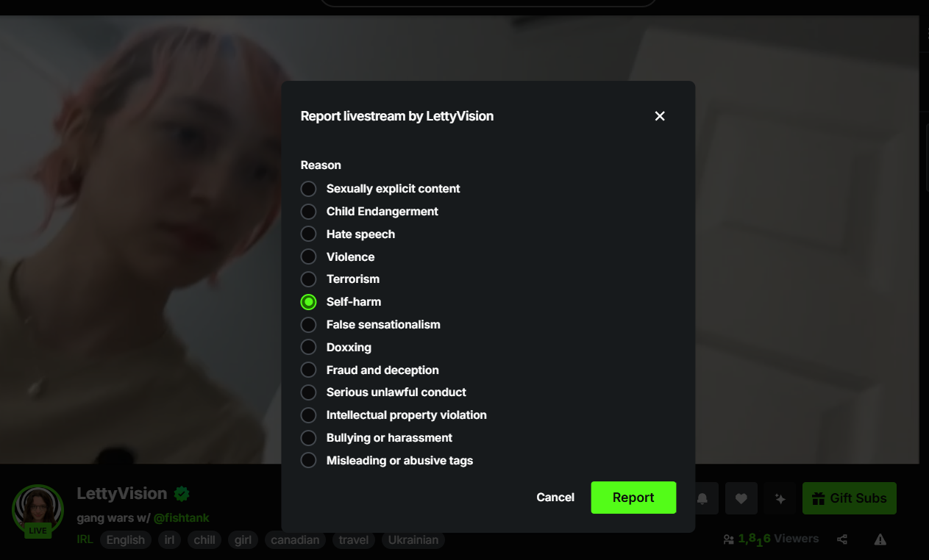929x560 pixels.
Task: Select Child Endangerment reason
Action: coord(308,212)
